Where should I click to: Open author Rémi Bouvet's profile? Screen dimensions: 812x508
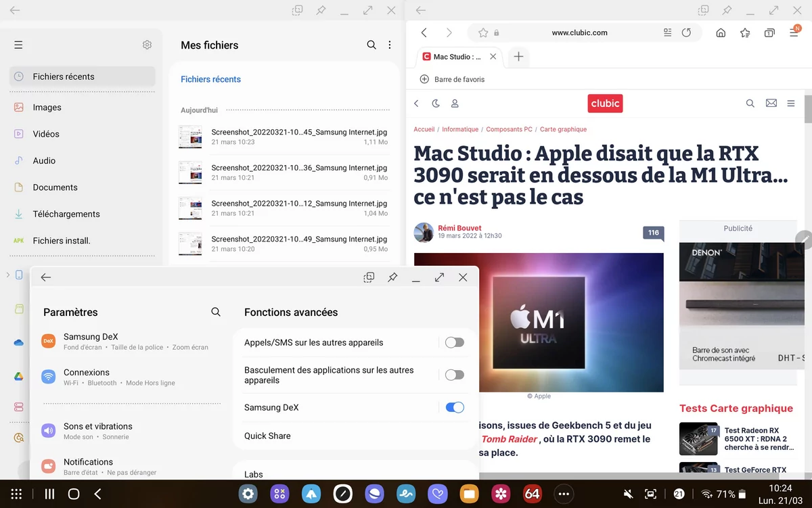459,228
